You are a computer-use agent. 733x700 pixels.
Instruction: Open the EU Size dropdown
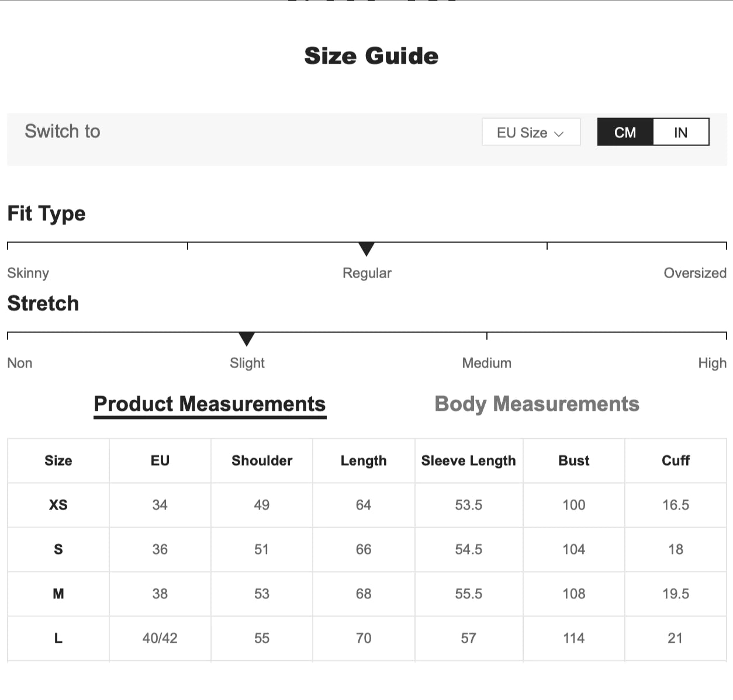(530, 133)
